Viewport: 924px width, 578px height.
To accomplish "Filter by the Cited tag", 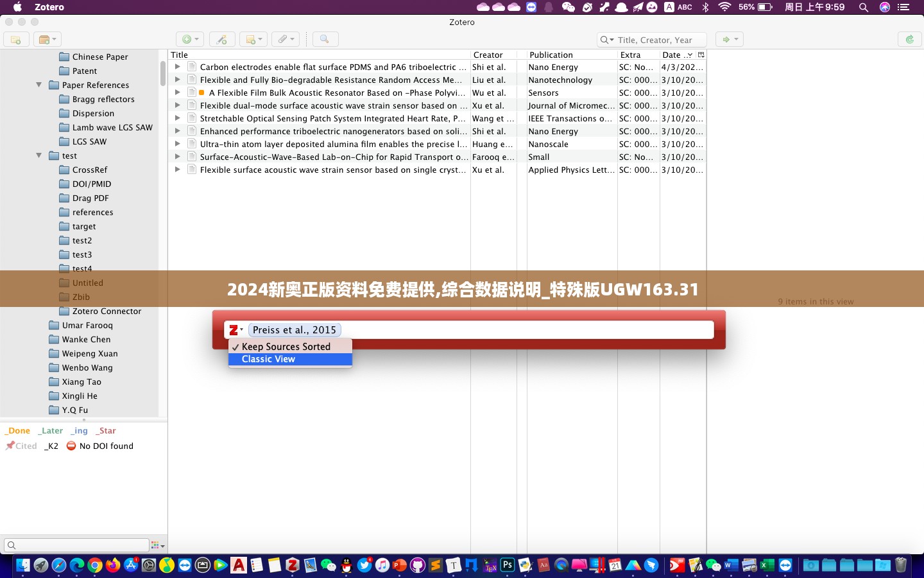I will tap(22, 446).
